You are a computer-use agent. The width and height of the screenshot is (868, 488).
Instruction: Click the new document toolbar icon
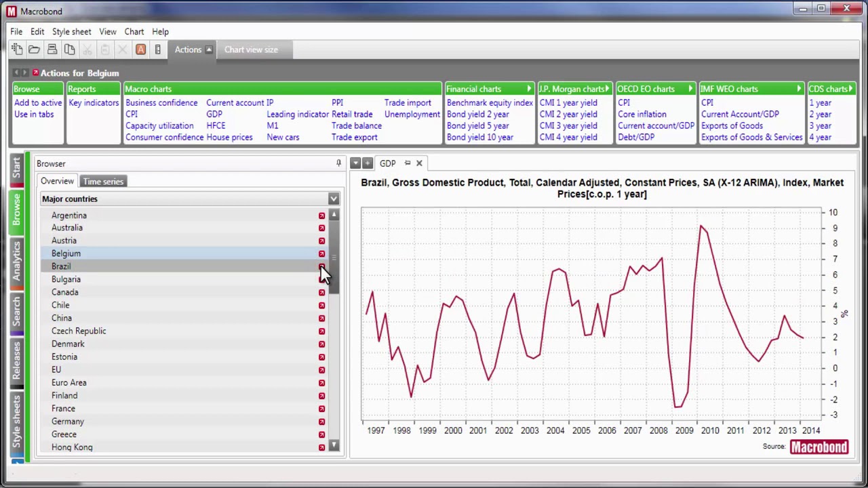[x=17, y=49]
